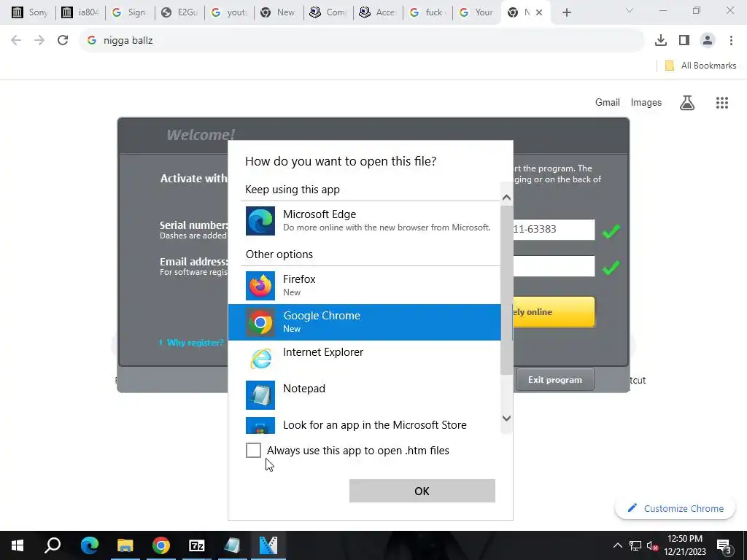Open the clock showing 12:50 PM
Screen dimensions: 747x560
(685, 545)
